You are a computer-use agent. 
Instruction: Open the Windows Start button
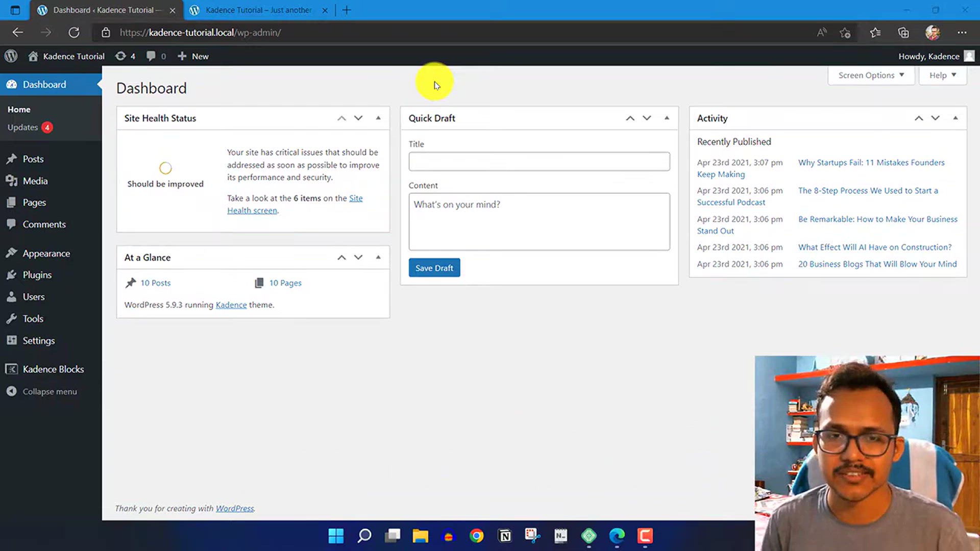[x=336, y=536]
